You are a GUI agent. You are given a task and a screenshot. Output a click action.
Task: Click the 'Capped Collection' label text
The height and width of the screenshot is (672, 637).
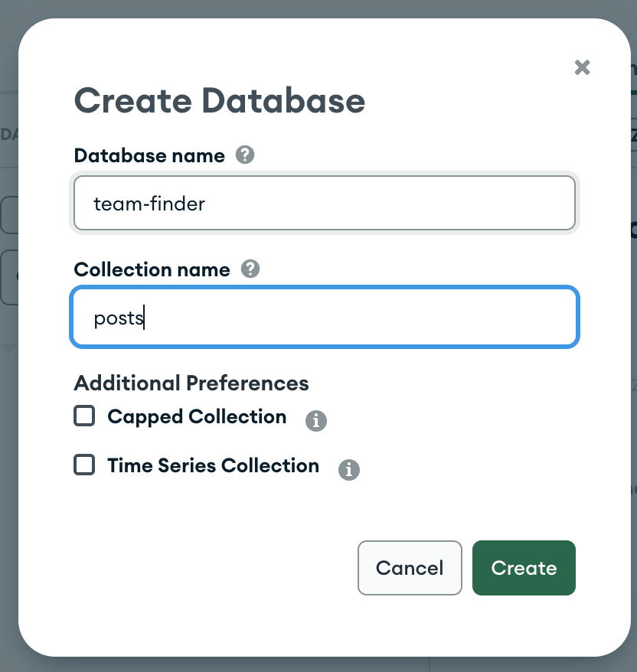pyautogui.click(x=197, y=417)
